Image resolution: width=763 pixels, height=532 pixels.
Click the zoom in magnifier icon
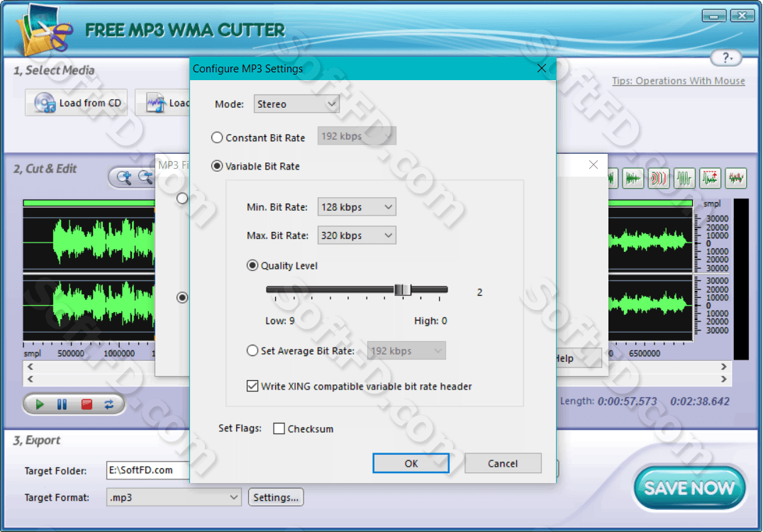(124, 177)
